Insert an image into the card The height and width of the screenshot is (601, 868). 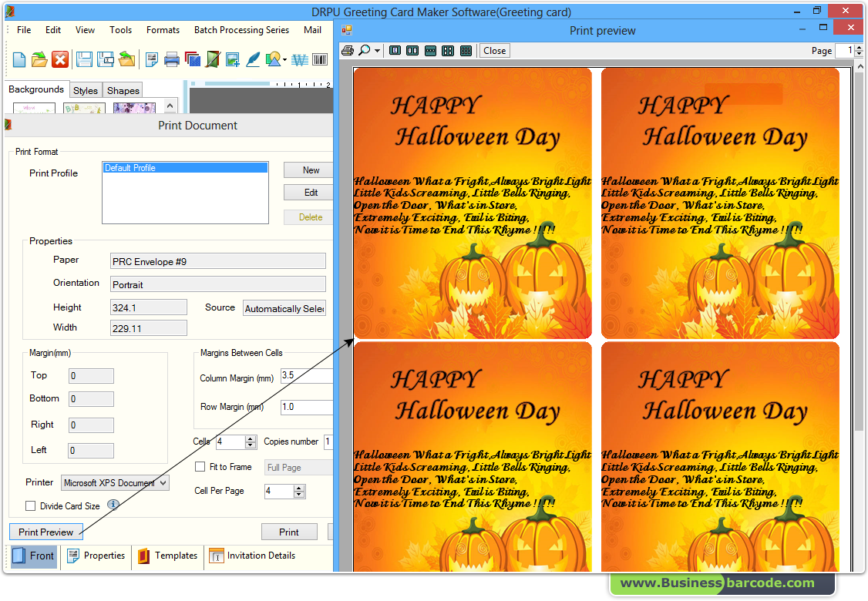[233, 59]
